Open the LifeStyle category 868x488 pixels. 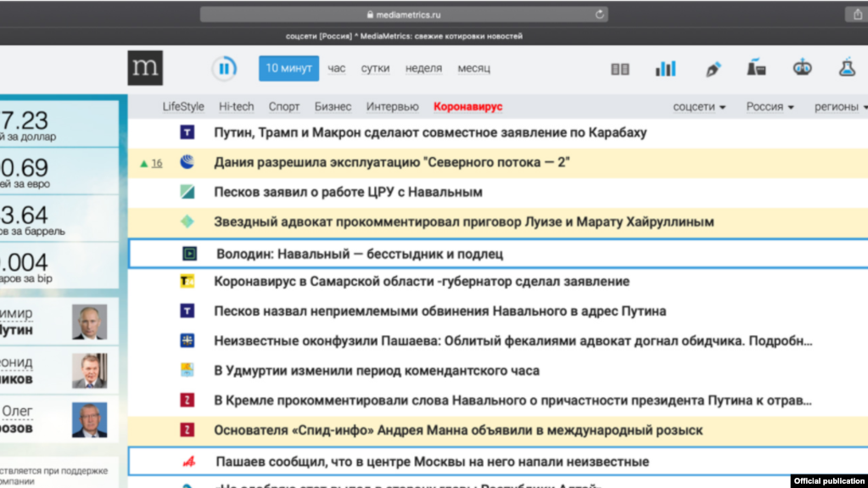coord(183,106)
